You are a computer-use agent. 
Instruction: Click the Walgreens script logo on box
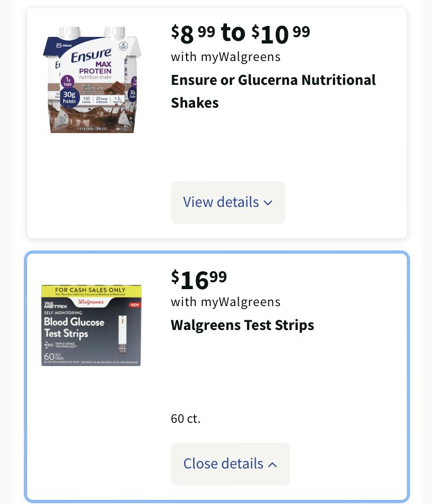coord(91,302)
